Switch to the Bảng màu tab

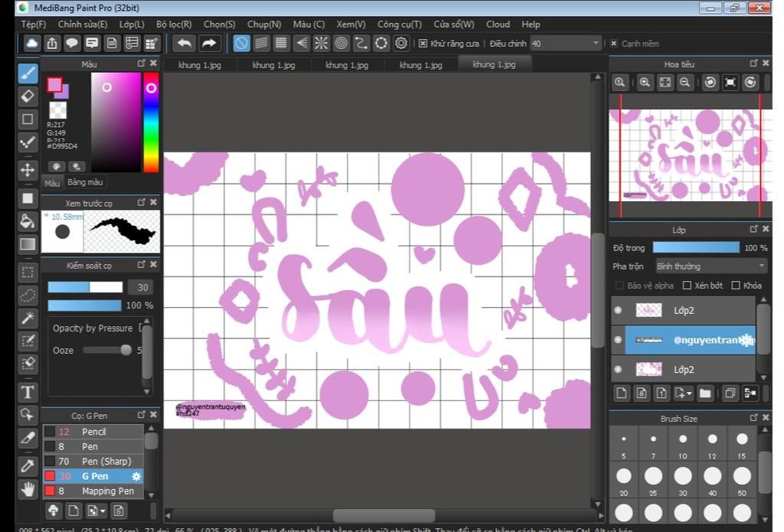point(85,182)
